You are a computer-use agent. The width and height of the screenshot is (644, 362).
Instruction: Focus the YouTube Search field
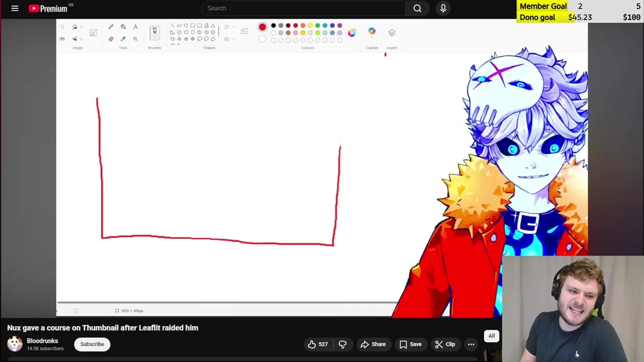303,8
